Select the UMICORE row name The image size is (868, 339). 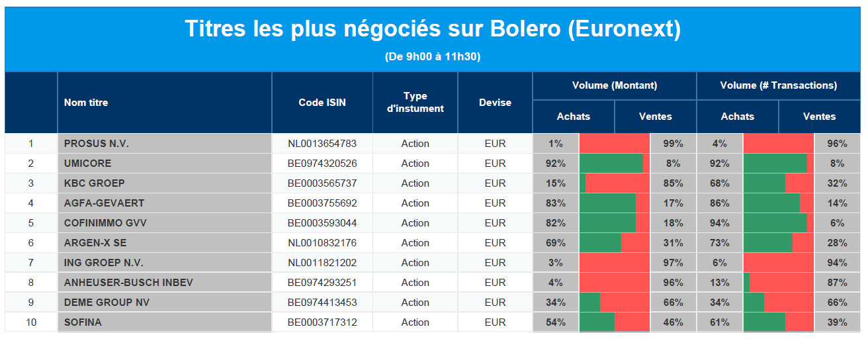click(x=88, y=164)
